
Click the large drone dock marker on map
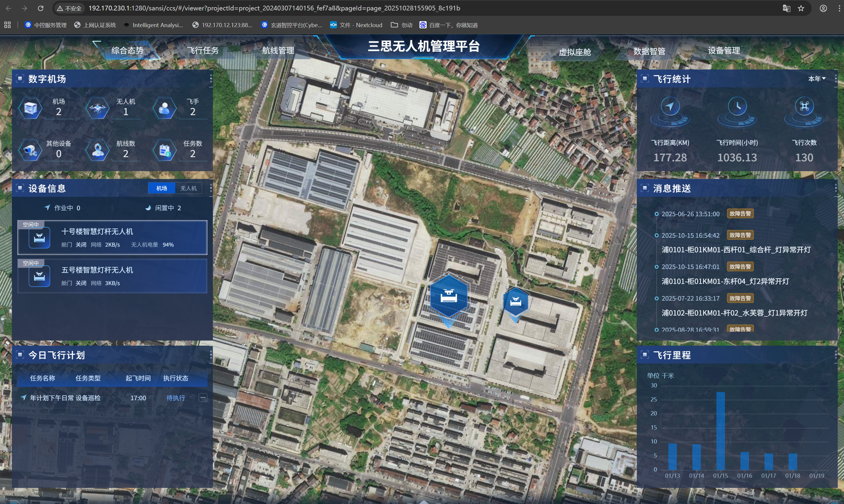pos(448,296)
